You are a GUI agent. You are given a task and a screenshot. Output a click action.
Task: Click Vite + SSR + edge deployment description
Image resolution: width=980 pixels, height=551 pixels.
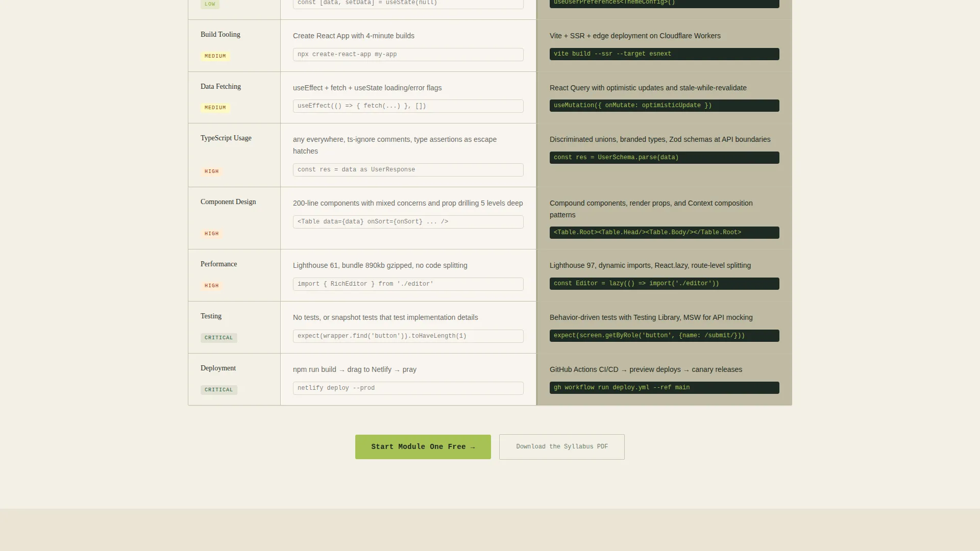tap(635, 36)
